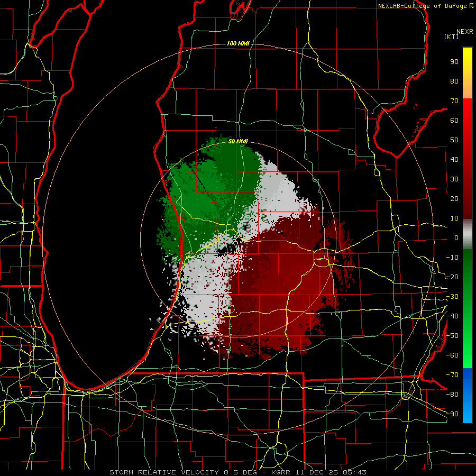The image size is (476, 476).
Task: Click the -80 velocity scale label
Action: pyautogui.click(x=452, y=395)
